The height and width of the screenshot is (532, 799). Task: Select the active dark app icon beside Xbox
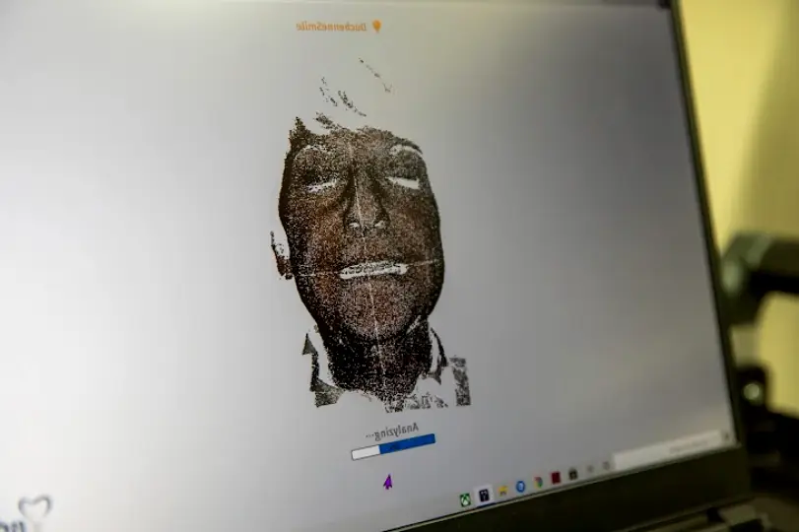click(484, 495)
